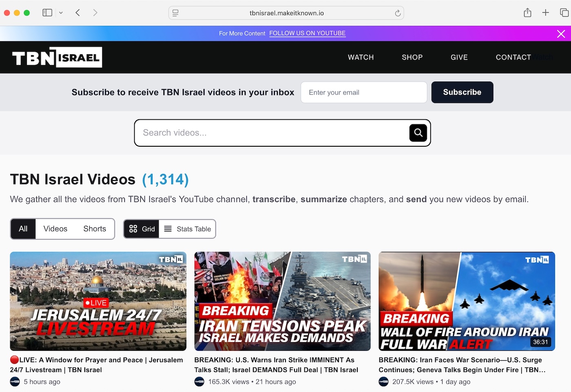
Task: Click the 36:31 duration badge
Action: pos(540,342)
